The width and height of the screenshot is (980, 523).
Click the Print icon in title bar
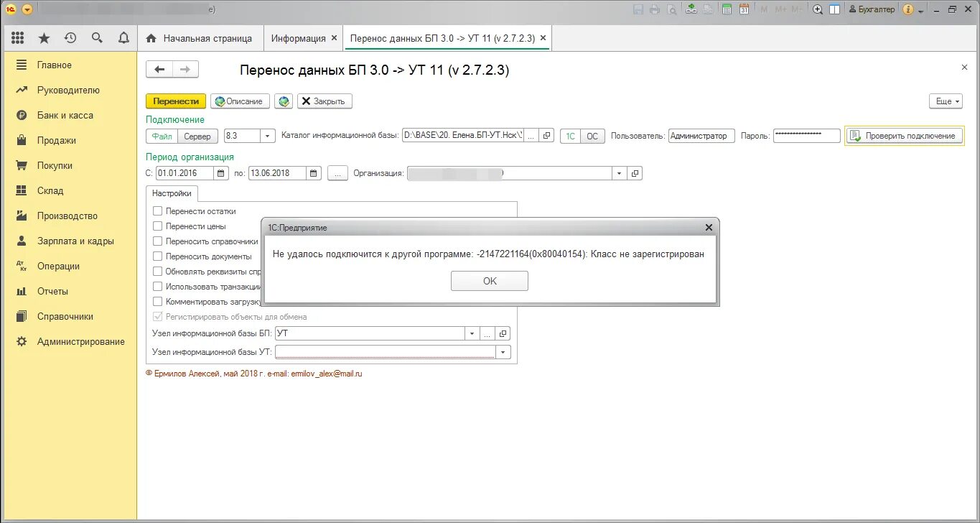pos(655,9)
